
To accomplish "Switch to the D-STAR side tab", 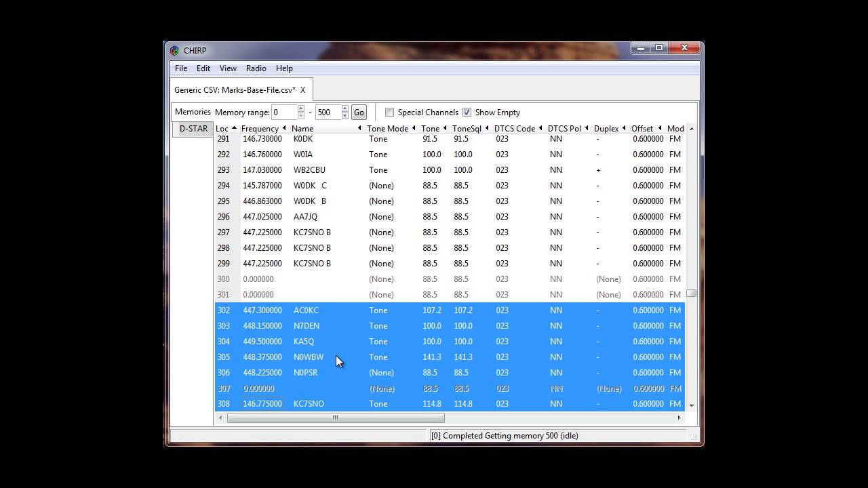I will [x=193, y=129].
